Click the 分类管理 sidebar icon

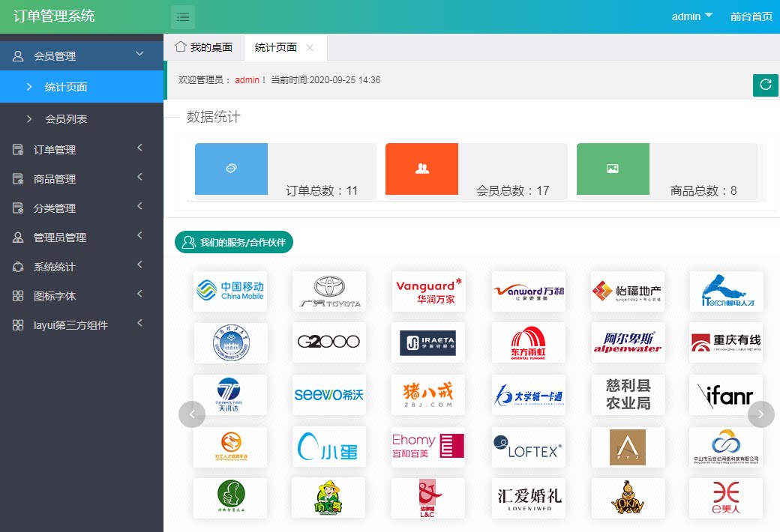(18, 208)
